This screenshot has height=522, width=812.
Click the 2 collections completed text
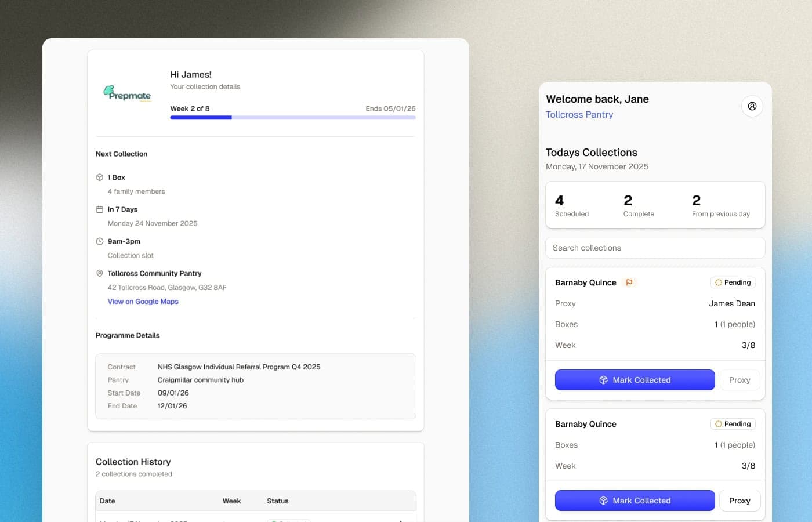pos(134,474)
